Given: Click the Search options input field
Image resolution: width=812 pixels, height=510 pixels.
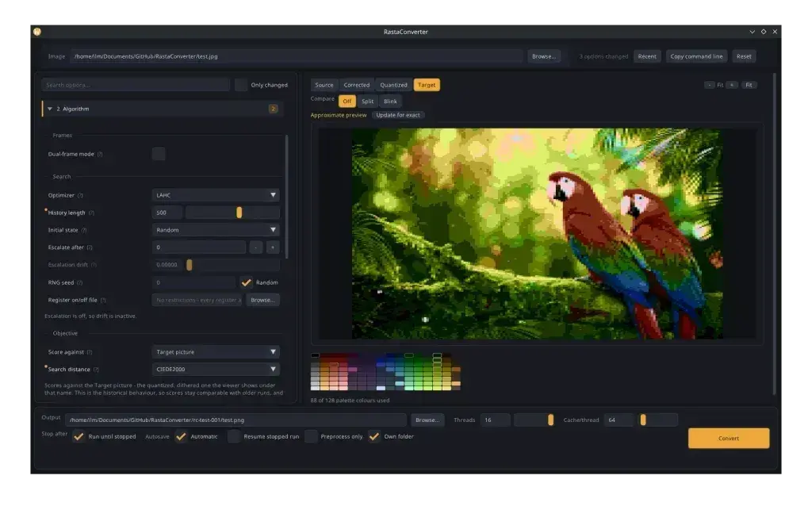Looking at the screenshot, I should coord(136,85).
